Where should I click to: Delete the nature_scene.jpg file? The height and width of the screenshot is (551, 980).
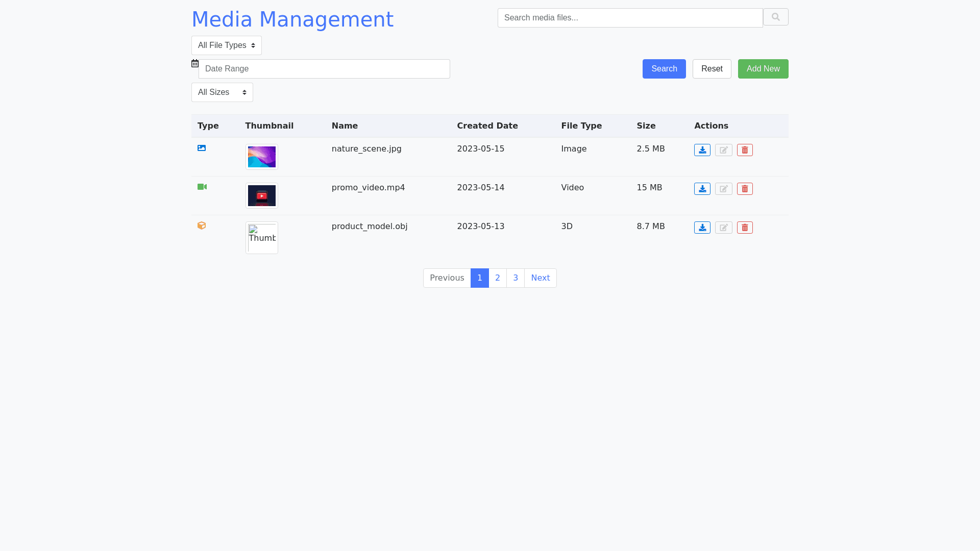click(745, 150)
